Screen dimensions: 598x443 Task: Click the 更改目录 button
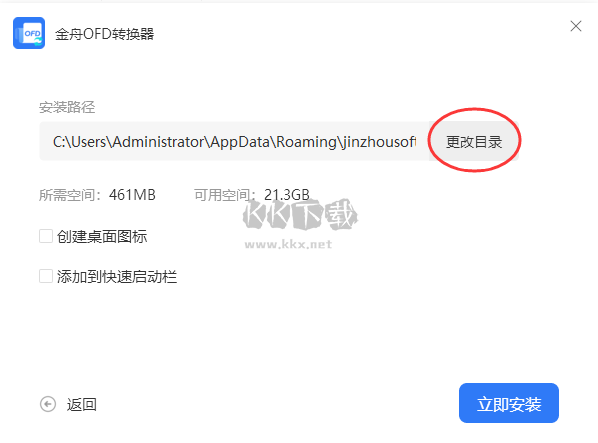474,142
